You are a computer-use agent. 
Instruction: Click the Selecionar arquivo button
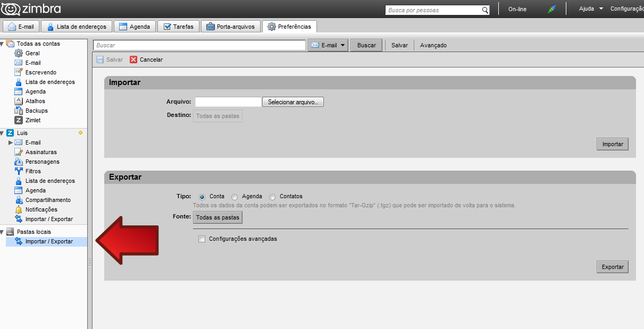pyautogui.click(x=292, y=102)
